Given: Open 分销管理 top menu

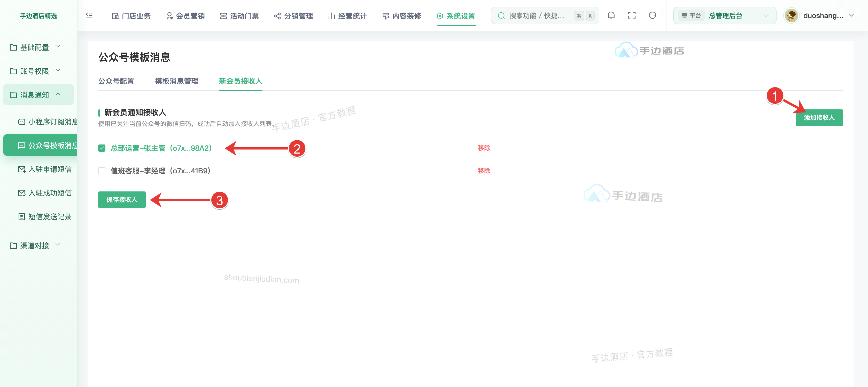Looking at the screenshot, I should pos(293,16).
